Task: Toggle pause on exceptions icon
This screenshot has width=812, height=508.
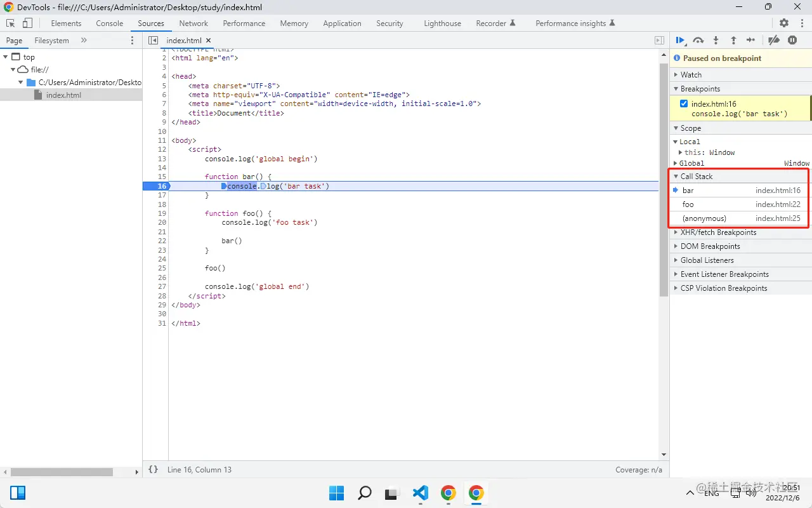Action: click(x=792, y=40)
